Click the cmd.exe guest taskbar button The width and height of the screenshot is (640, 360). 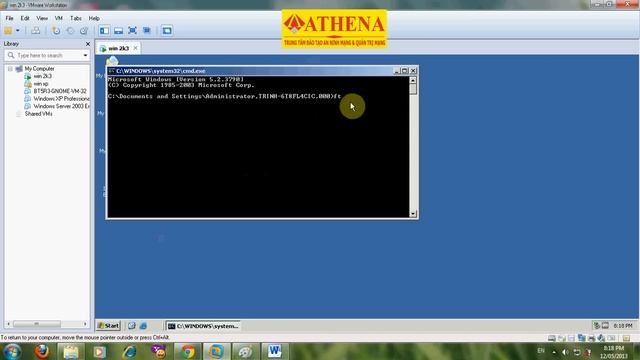203,326
